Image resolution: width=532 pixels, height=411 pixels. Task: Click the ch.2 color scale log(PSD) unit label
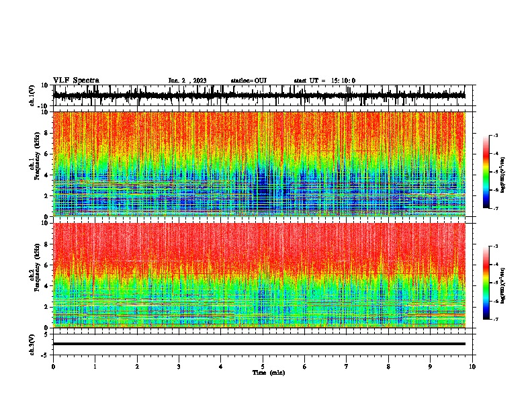(503, 285)
